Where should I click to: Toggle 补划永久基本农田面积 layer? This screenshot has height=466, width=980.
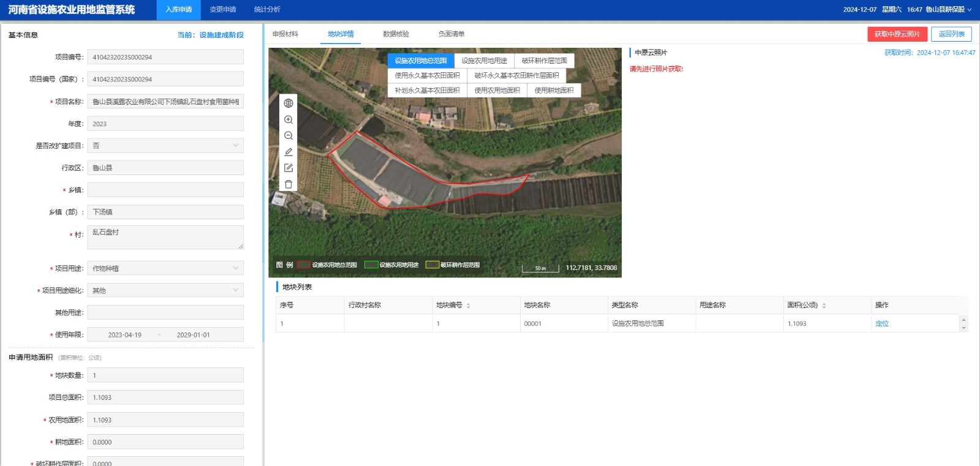[428, 90]
